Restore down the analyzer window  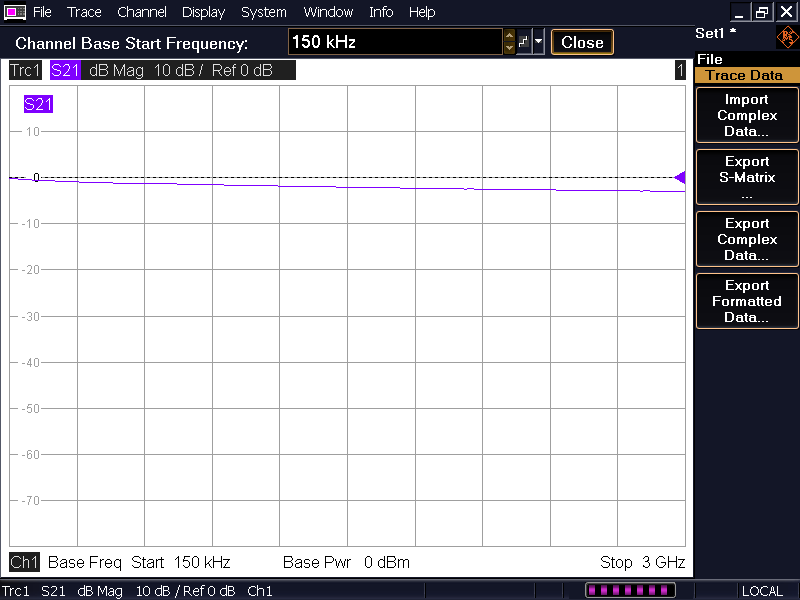pyautogui.click(x=762, y=12)
